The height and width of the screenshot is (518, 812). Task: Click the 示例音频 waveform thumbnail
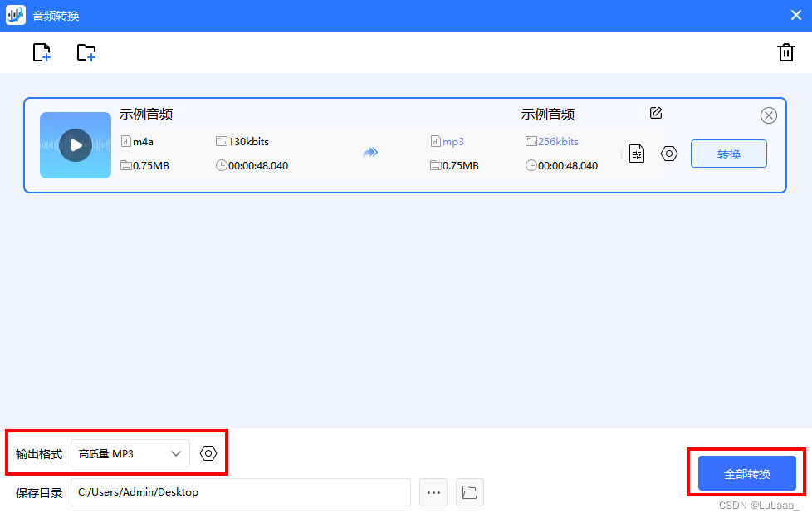click(75, 144)
